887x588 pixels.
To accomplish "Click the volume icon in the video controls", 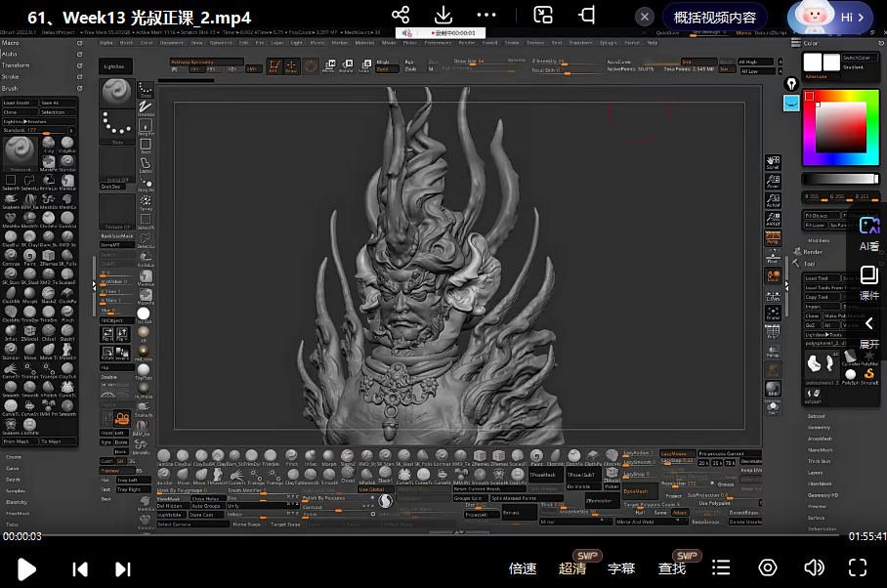I will [x=814, y=567].
